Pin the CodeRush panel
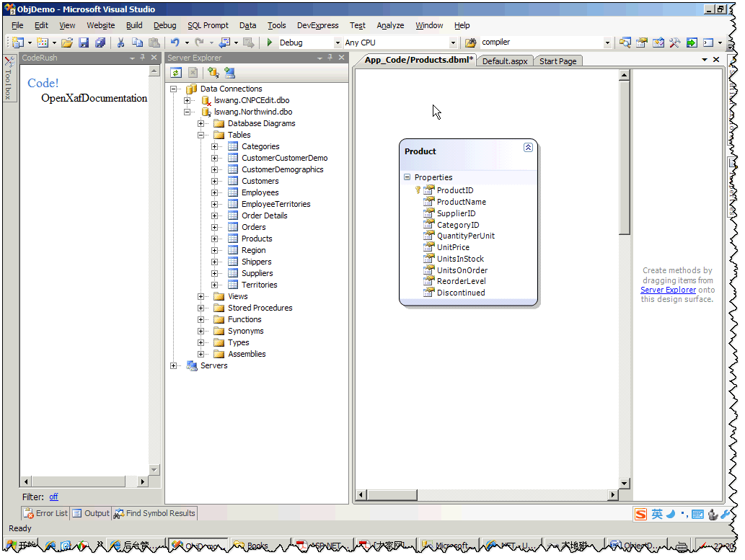Viewport: 745px width, 560px height. 143,58
